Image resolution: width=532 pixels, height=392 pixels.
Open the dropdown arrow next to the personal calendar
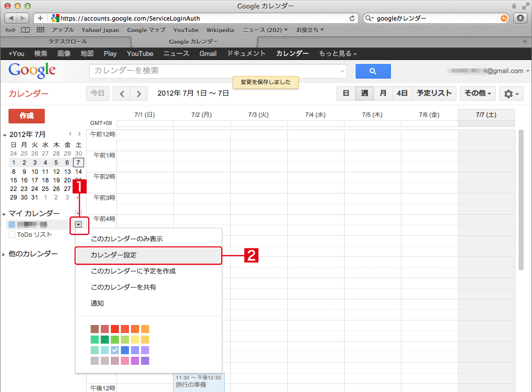click(79, 224)
